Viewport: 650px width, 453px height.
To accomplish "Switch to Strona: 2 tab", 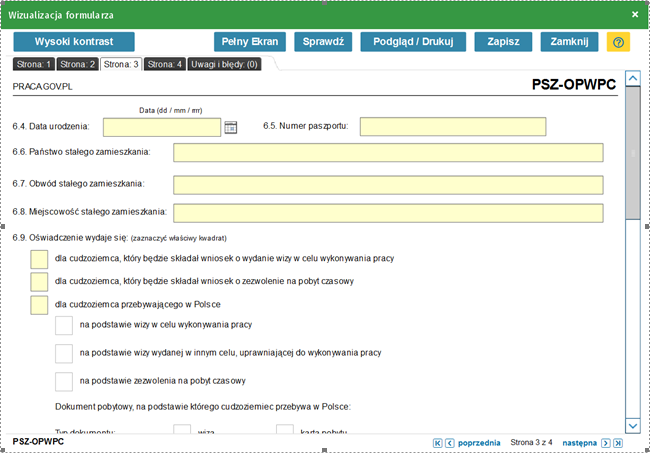I will coord(78,64).
